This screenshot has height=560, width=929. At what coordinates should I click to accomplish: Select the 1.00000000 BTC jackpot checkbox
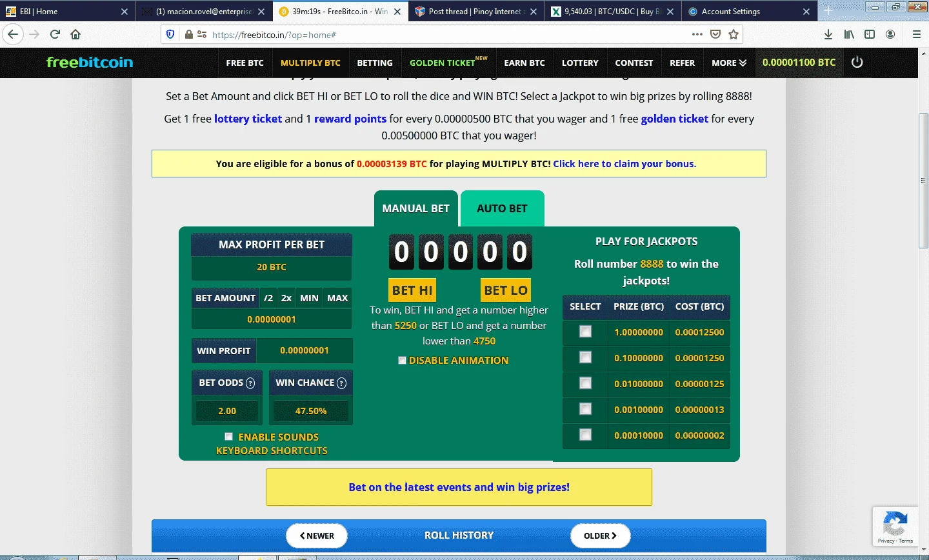tap(585, 332)
